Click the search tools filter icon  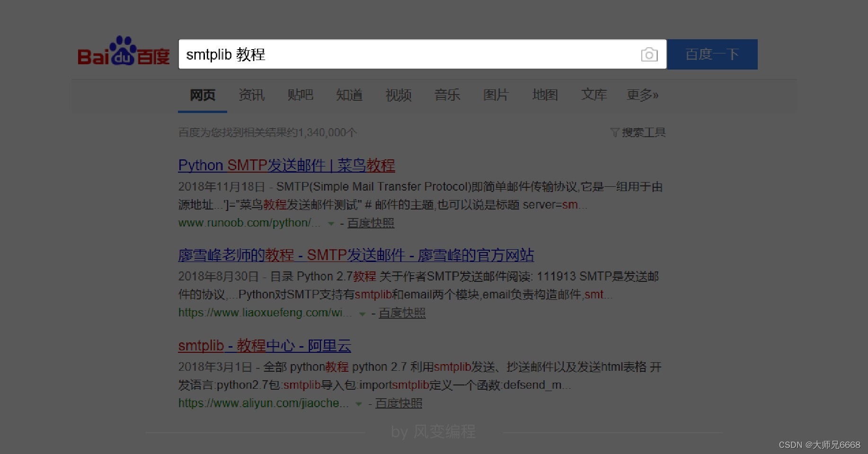pyautogui.click(x=615, y=132)
